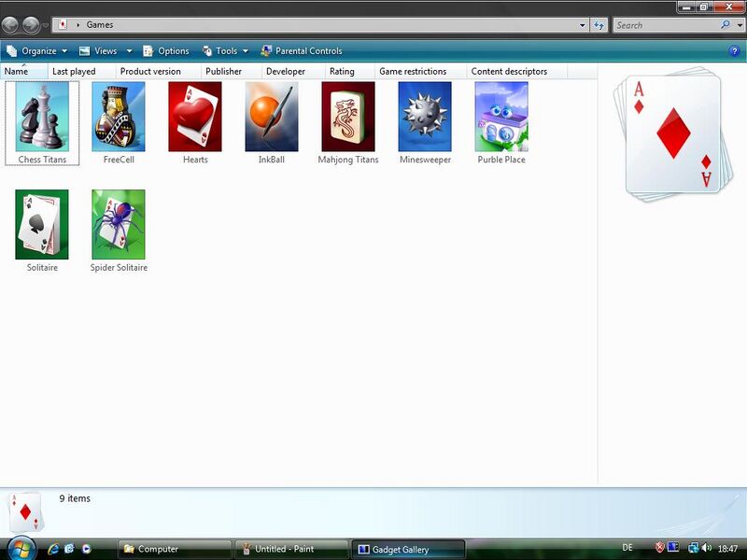Click the Show Desktop quick launch icon
This screenshot has height=560, width=747.
coord(69,549)
